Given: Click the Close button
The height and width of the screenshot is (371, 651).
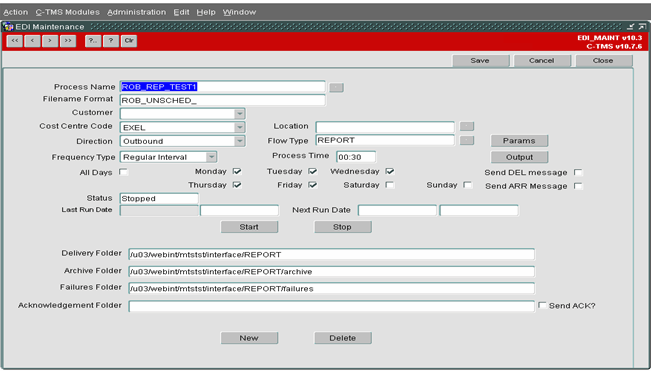Looking at the screenshot, I should click(603, 61).
